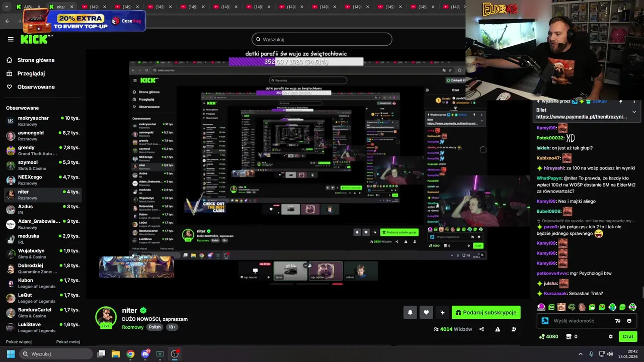The image size is (644, 362).
Task: Open Kubon League of Legends channel
Action: tap(43, 283)
